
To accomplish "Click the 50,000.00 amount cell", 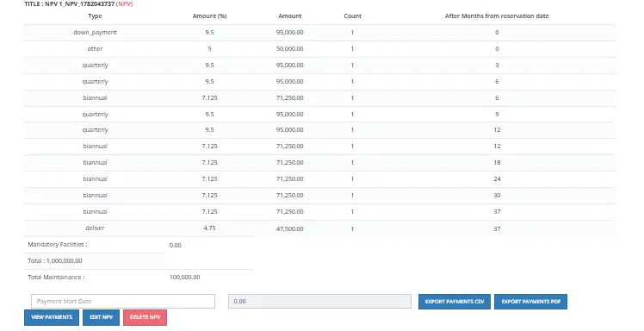I will click(290, 49).
